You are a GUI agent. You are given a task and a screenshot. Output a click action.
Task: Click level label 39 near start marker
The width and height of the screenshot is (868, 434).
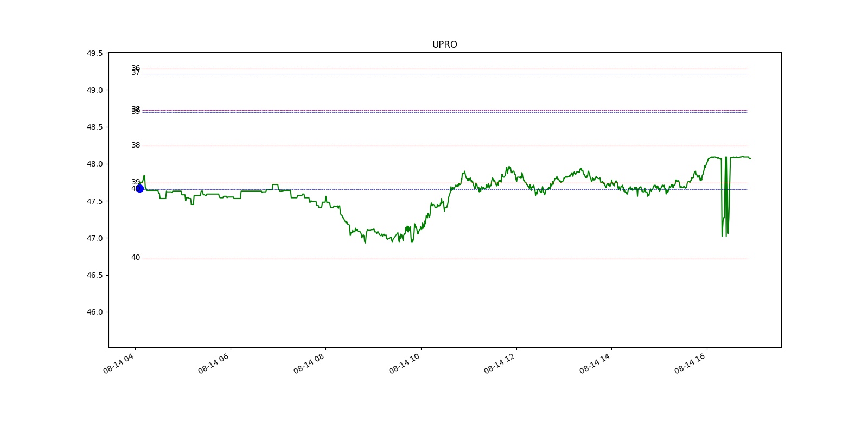click(x=136, y=182)
